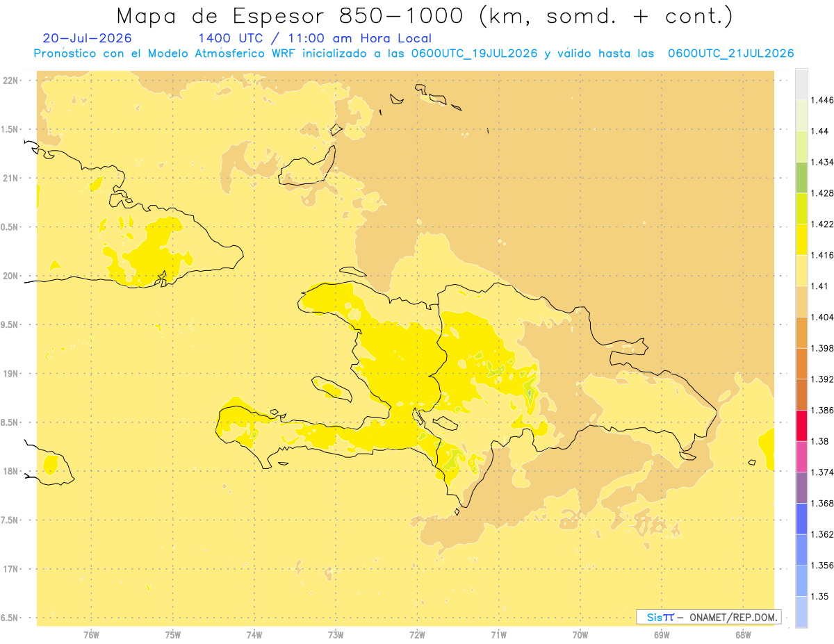Click the latitude label "22N"
Image resolution: width=834 pixels, height=644 pixels.
[11, 81]
